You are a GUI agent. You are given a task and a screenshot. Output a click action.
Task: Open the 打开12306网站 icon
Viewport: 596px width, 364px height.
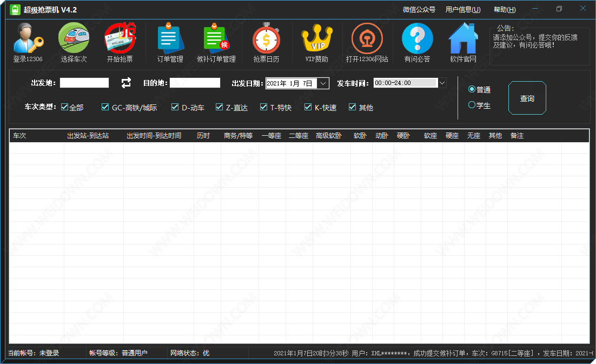(367, 43)
